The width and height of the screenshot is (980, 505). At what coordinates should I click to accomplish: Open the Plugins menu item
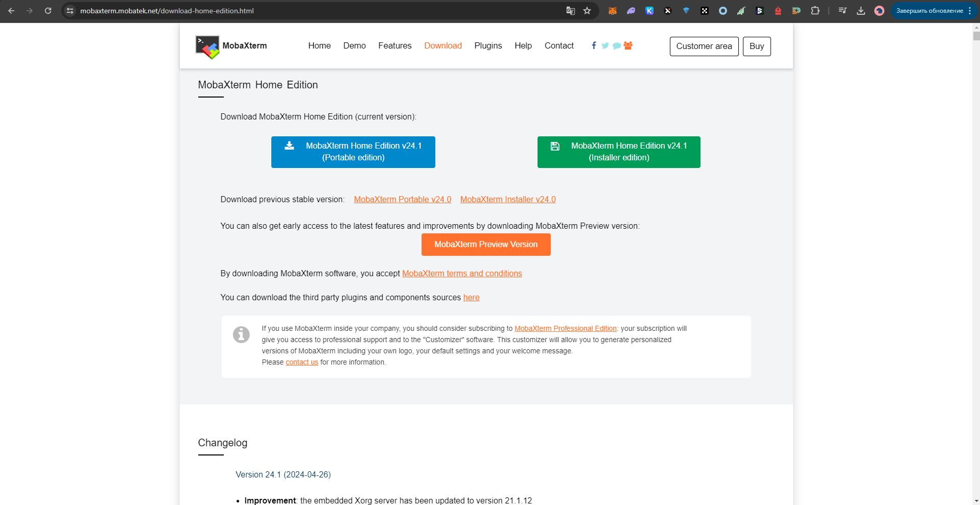pyautogui.click(x=488, y=45)
